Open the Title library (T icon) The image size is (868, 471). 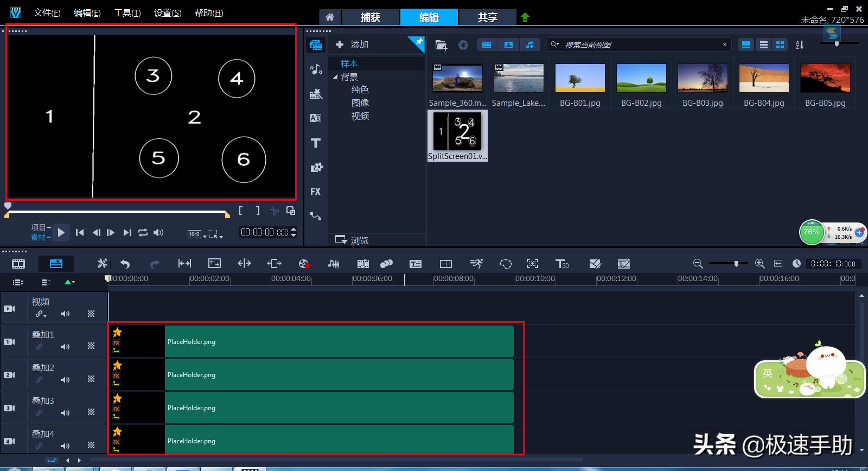click(x=316, y=143)
